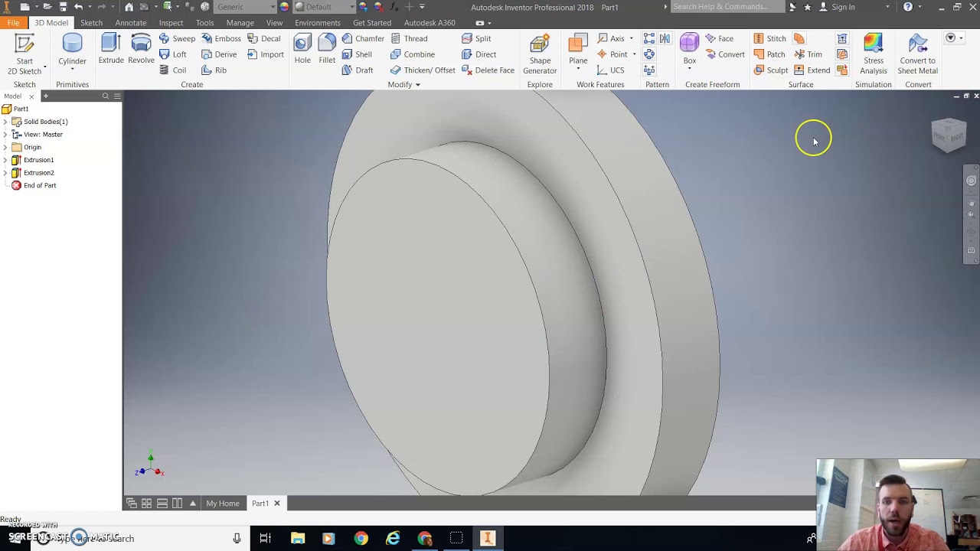The image size is (980, 551).
Task: Expand the Extrusion1 feature node
Action: coord(5,160)
